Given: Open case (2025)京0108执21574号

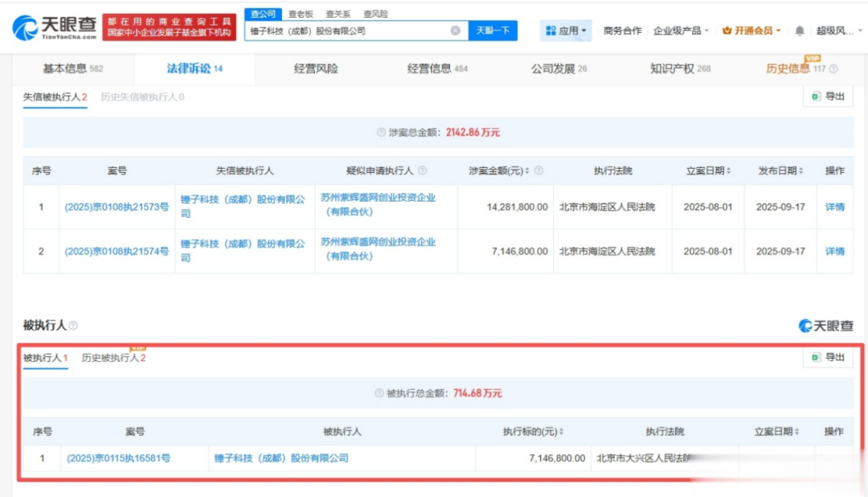Looking at the screenshot, I should click(x=117, y=252).
